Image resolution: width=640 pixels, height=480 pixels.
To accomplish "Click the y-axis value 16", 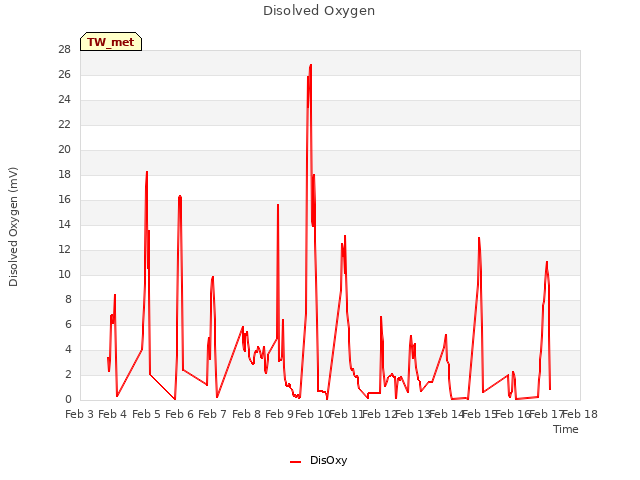I will [x=64, y=200].
